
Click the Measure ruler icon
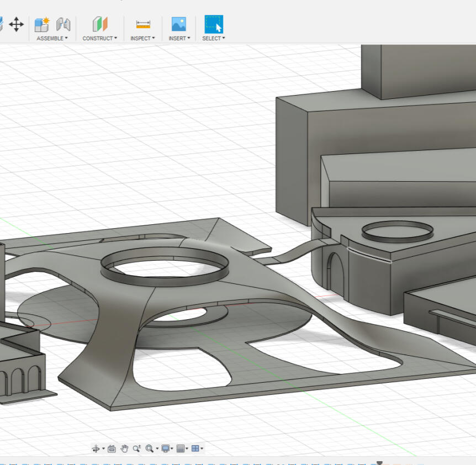[x=143, y=24]
